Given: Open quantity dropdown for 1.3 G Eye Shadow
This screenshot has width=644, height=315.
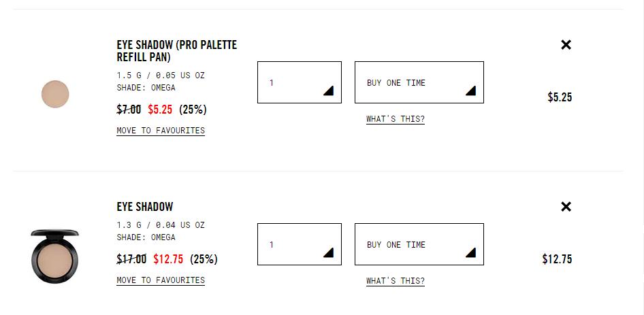Looking at the screenshot, I should tap(300, 244).
